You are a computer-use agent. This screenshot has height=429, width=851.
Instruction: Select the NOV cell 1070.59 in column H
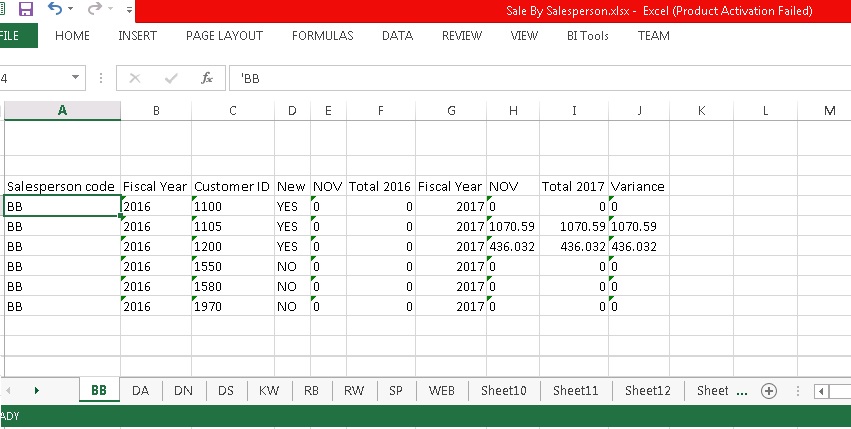pos(513,226)
